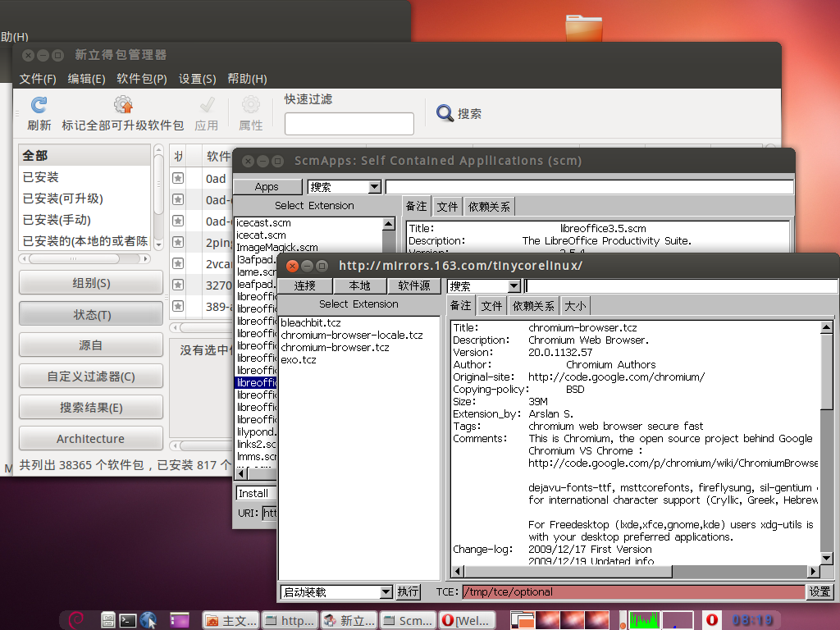
Task: Open the 帮助(H) menu in Synaptic
Action: pyautogui.click(x=247, y=79)
